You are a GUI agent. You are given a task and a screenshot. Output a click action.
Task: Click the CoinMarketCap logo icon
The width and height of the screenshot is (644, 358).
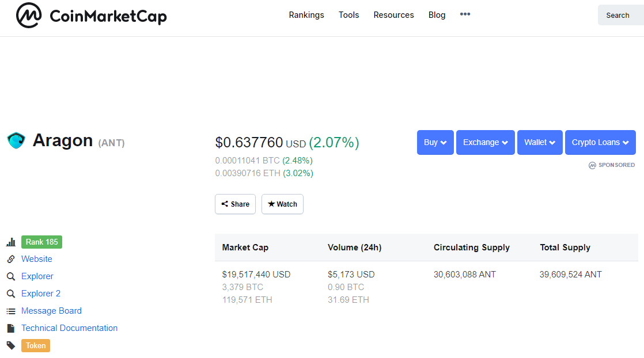coord(29,15)
